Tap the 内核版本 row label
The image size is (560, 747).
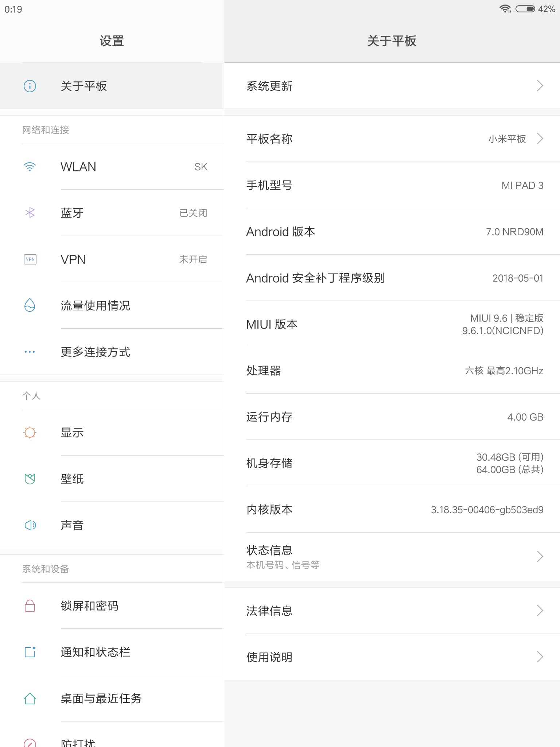pyautogui.click(x=269, y=510)
